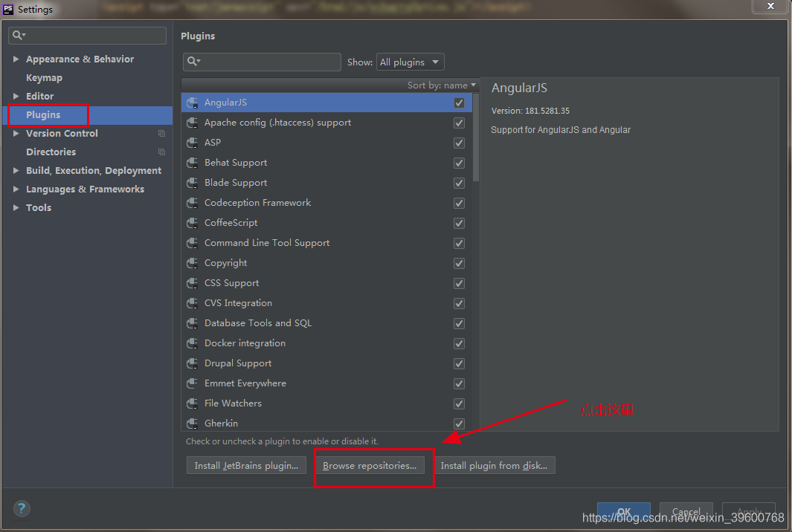
Task: Confirm settings with OK button
Action: point(624,511)
